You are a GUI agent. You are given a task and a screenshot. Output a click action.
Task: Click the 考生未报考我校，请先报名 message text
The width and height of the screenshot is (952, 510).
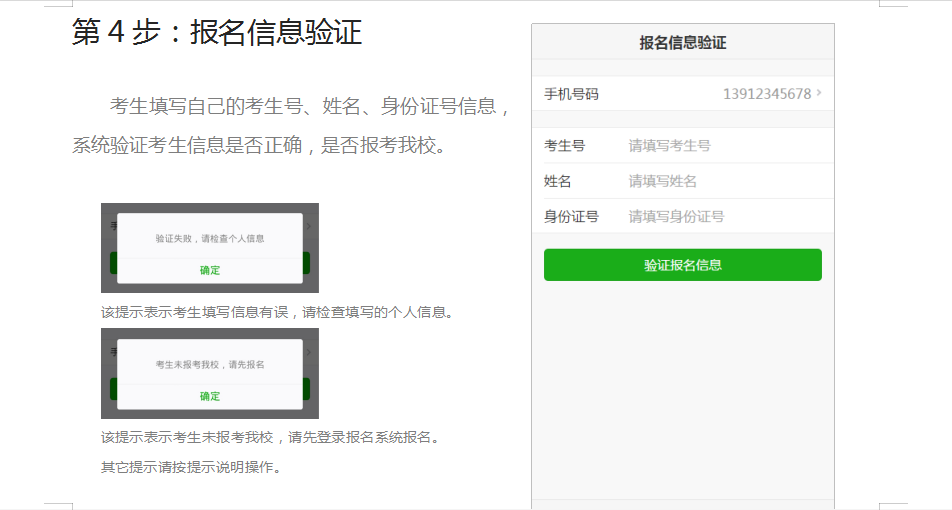coord(210,365)
